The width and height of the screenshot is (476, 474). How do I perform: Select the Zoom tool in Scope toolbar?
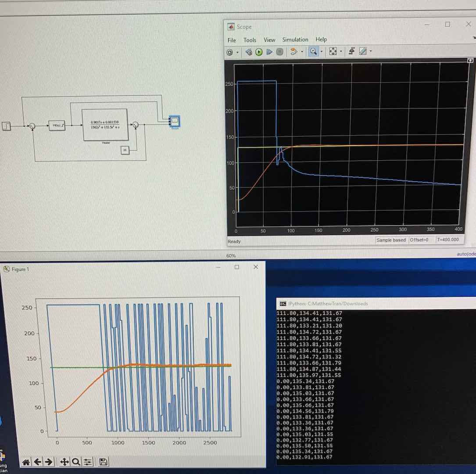313,52
